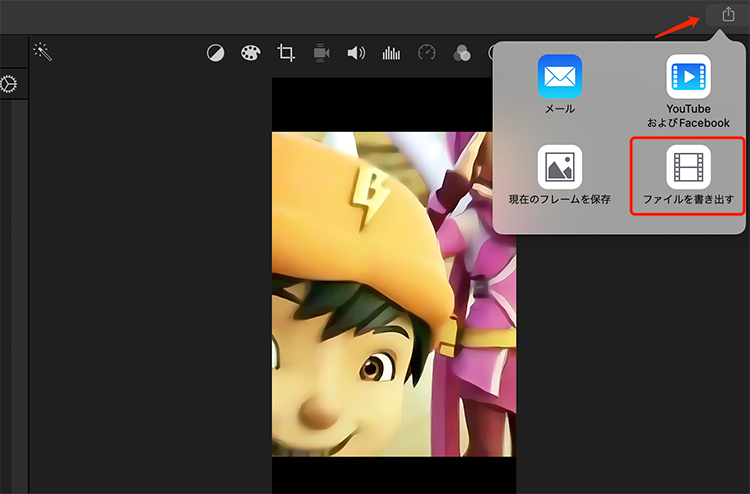
Task: Select ファイルを書き出す export option
Action: pyautogui.click(x=688, y=175)
